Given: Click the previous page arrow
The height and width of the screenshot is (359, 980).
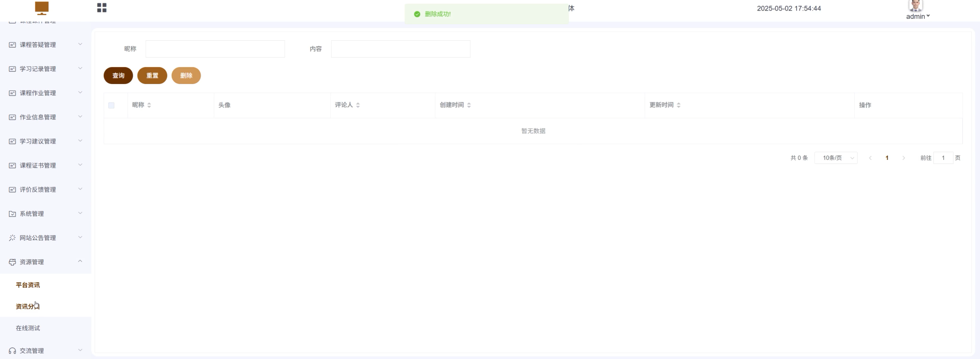Looking at the screenshot, I should point(870,158).
